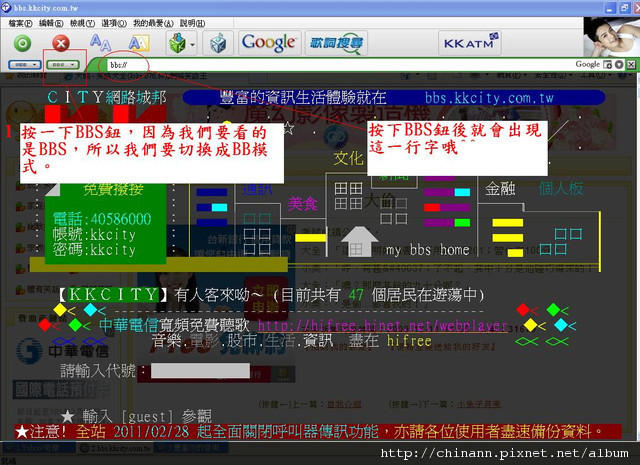Open the 檔案(F) menu
Screen dimensions: 640x465
pyautogui.click(x=20, y=23)
